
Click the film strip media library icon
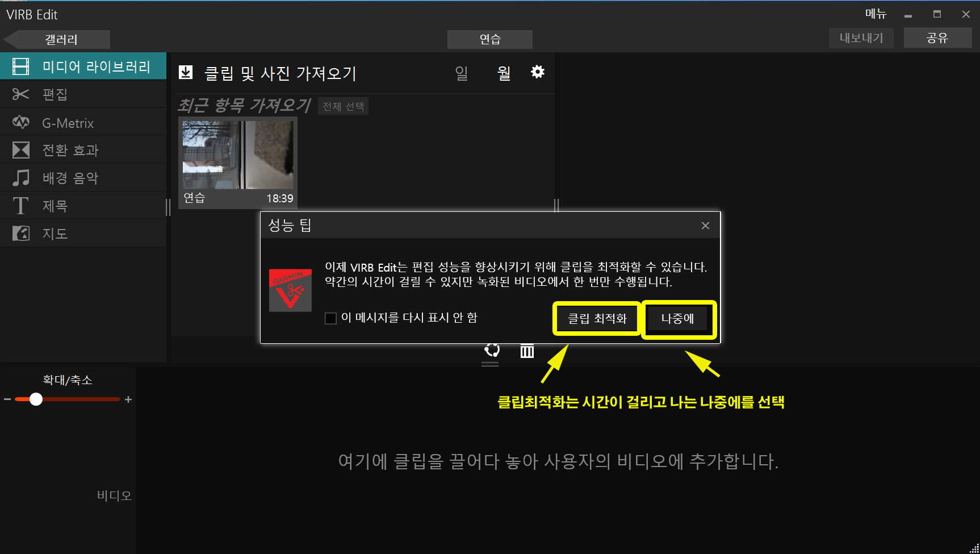click(x=21, y=66)
